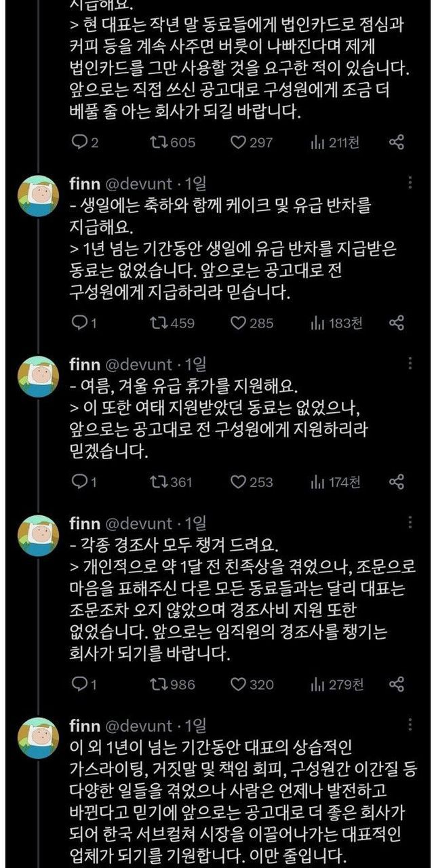Open @devunt profile from paid vacation tweet
The height and width of the screenshot is (868, 434).
point(140,364)
